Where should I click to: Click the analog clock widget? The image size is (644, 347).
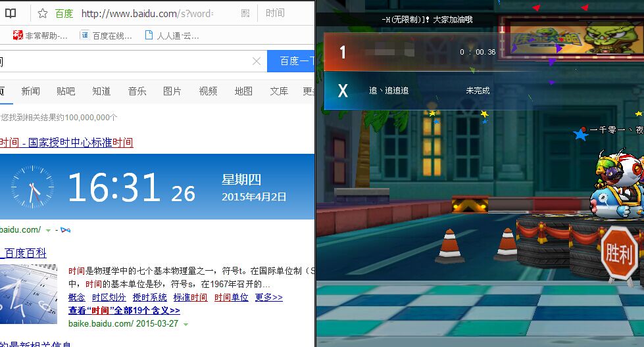coord(32,187)
